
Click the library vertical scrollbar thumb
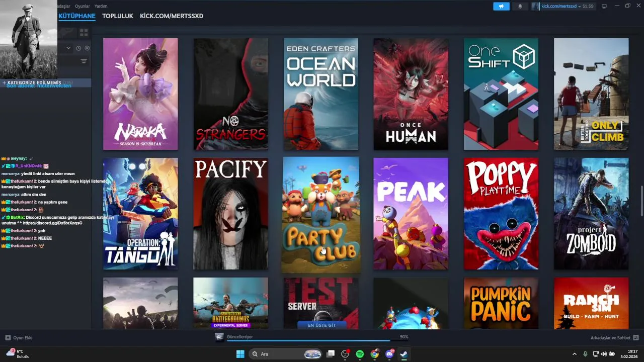coord(641,201)
